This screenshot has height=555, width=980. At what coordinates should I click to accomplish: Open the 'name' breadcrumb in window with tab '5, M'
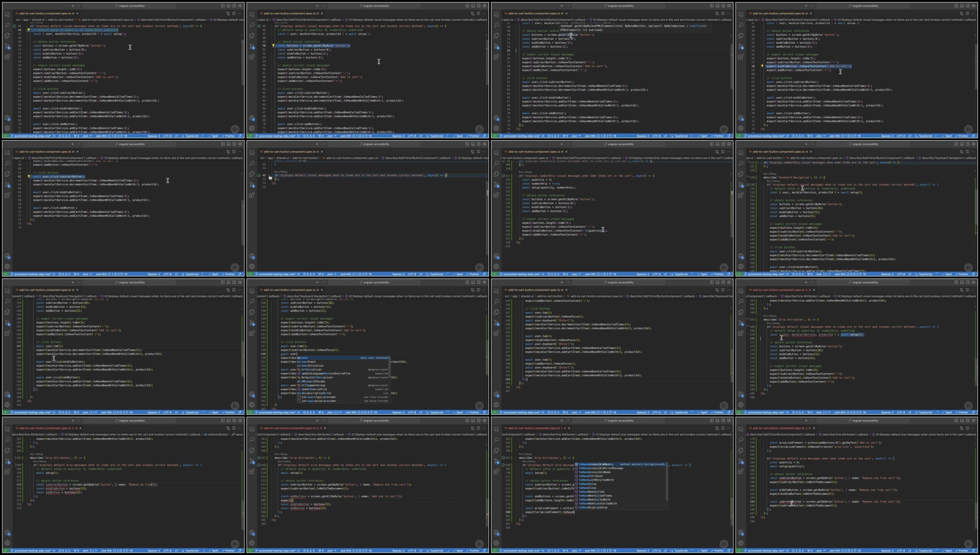[237, 435]
